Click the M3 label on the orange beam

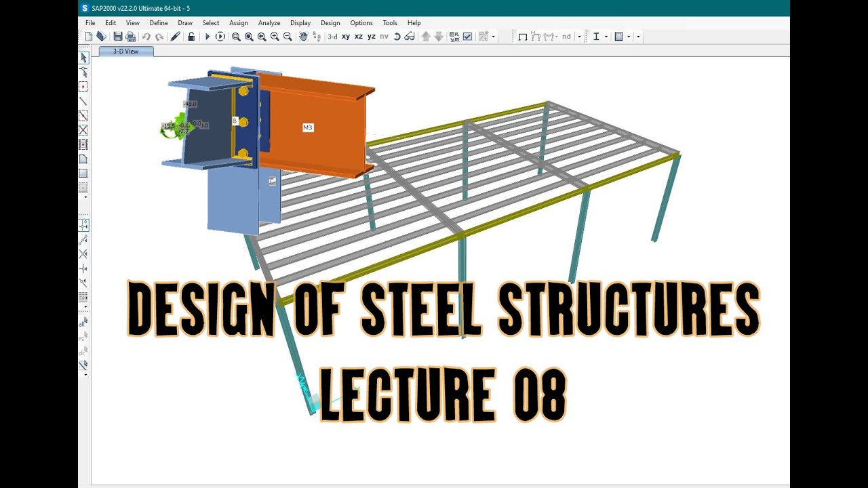(308, 127)
